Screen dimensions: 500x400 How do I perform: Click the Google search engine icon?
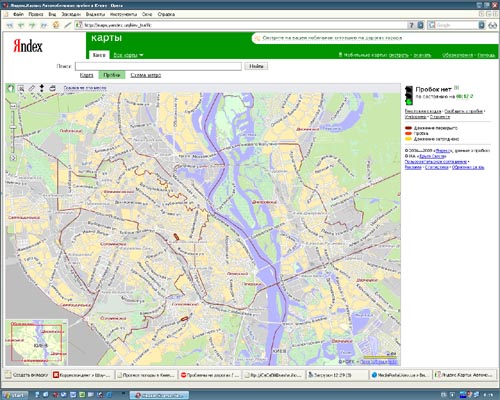(432, 25)
